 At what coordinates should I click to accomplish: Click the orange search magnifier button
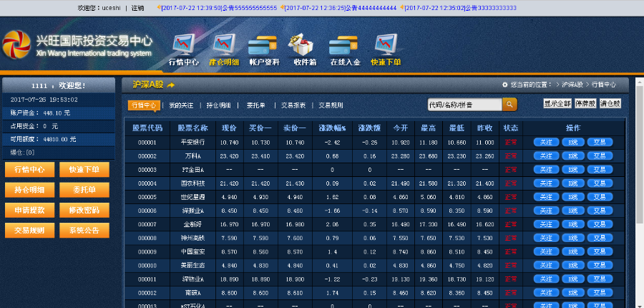509,105
